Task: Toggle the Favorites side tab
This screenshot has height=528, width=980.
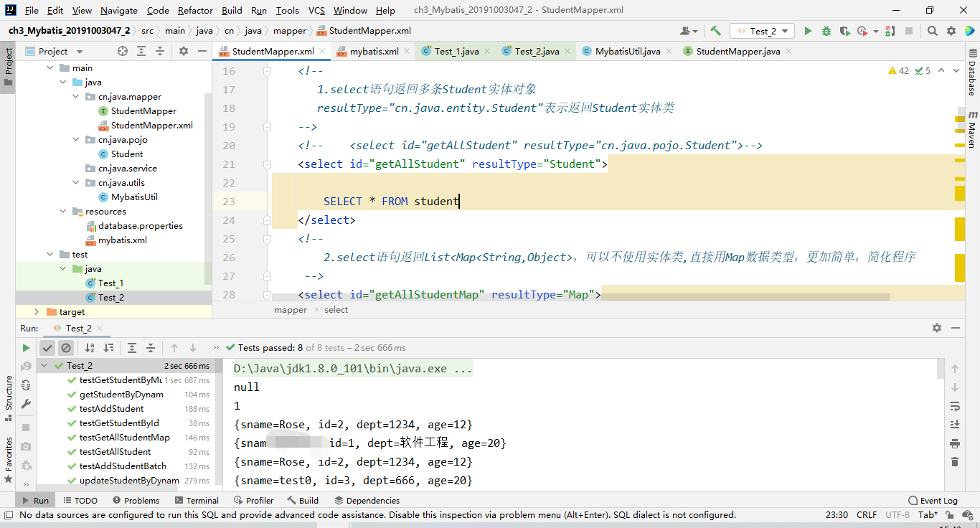Action: click(9, 459)
